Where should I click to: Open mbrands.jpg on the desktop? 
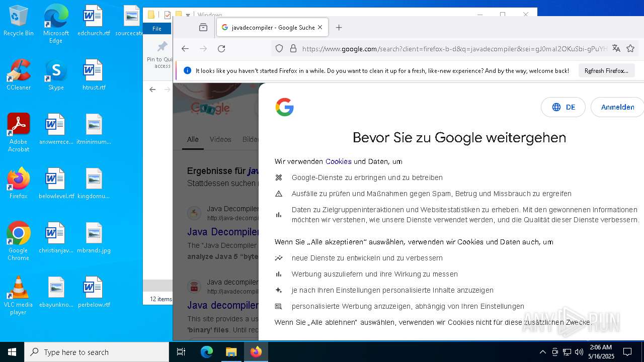(x=94, y=238)
